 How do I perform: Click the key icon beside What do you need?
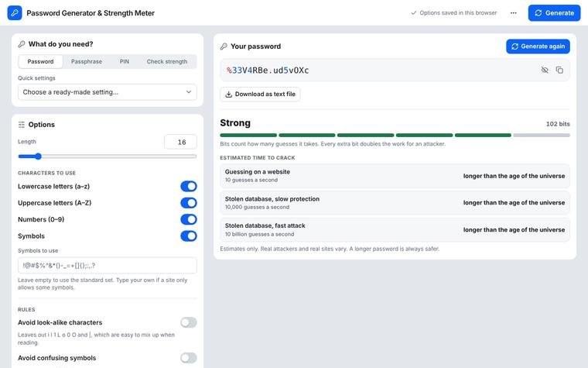pyautogui.click(x=22, y=44)
